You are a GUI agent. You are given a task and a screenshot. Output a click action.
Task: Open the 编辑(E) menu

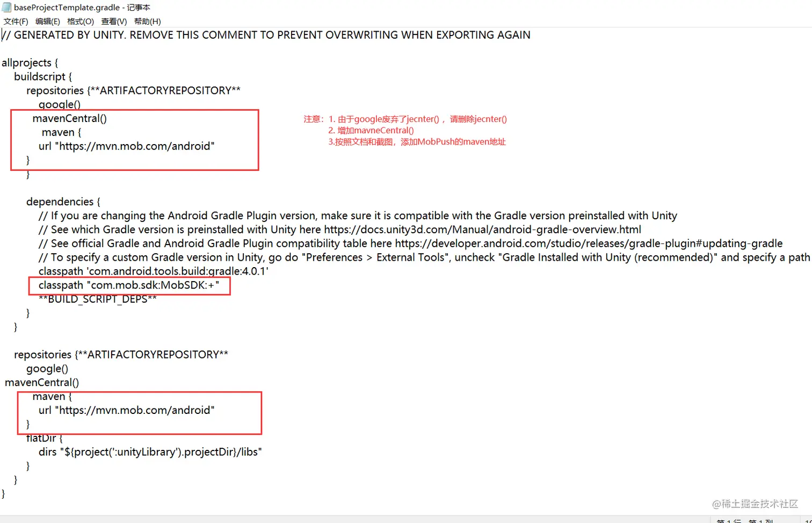tap(48, 22)
